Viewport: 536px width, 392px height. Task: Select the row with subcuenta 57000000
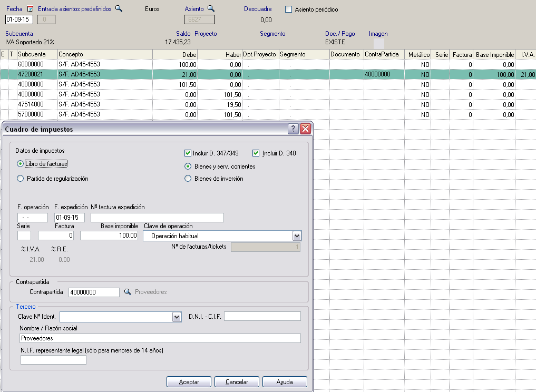pos(268,114)
